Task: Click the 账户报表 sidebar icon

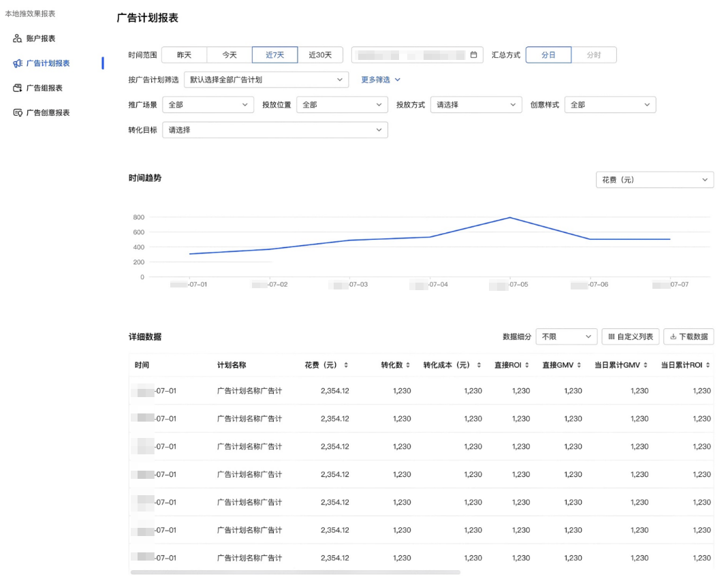Action: pyautogui.click(x=18, y=39)
